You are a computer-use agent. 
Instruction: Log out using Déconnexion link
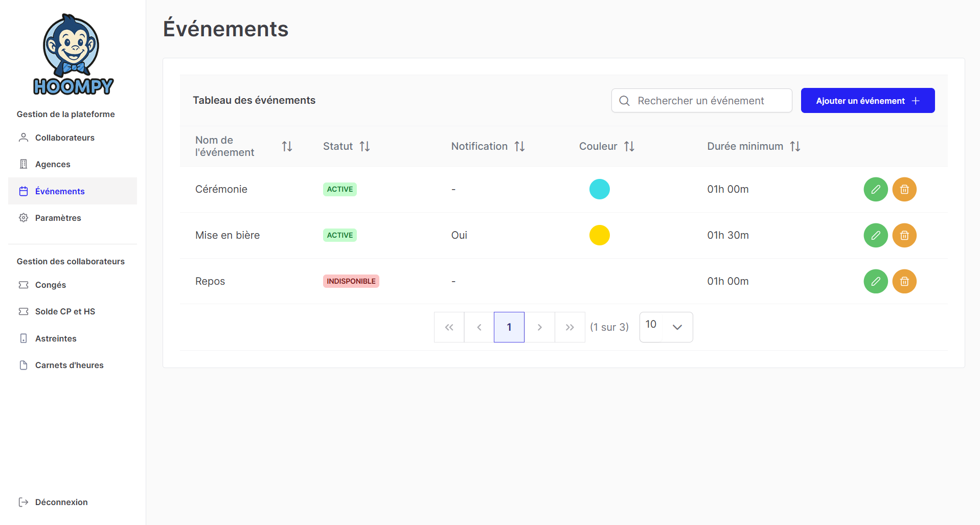click(61, 502)
